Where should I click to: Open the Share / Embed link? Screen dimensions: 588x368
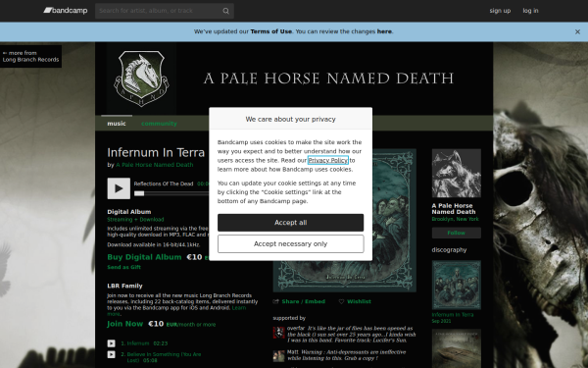tap(303, 301)
